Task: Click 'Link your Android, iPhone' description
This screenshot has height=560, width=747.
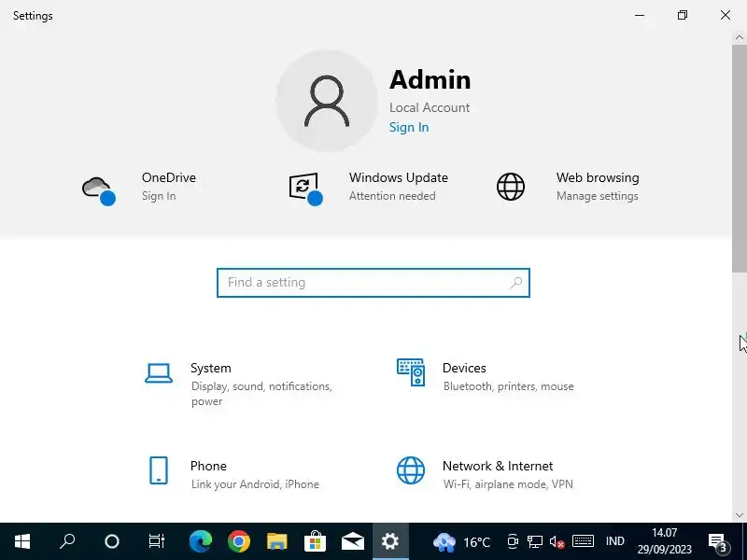Action: (x=255, y=484)
